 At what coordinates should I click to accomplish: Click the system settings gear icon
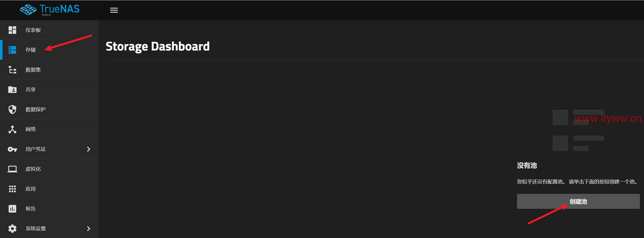point(12,229)
